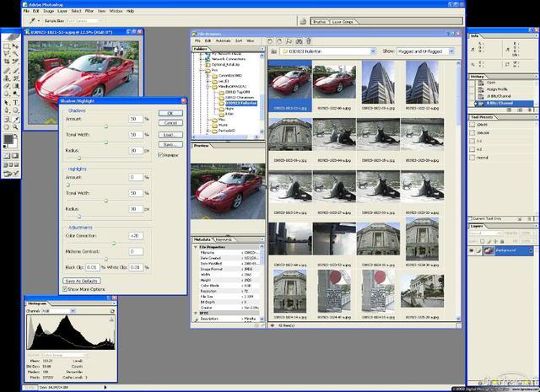The image size is (540, 392).
Task: Hide the Background layer using eye icon
Action: (x=472, y=251)
